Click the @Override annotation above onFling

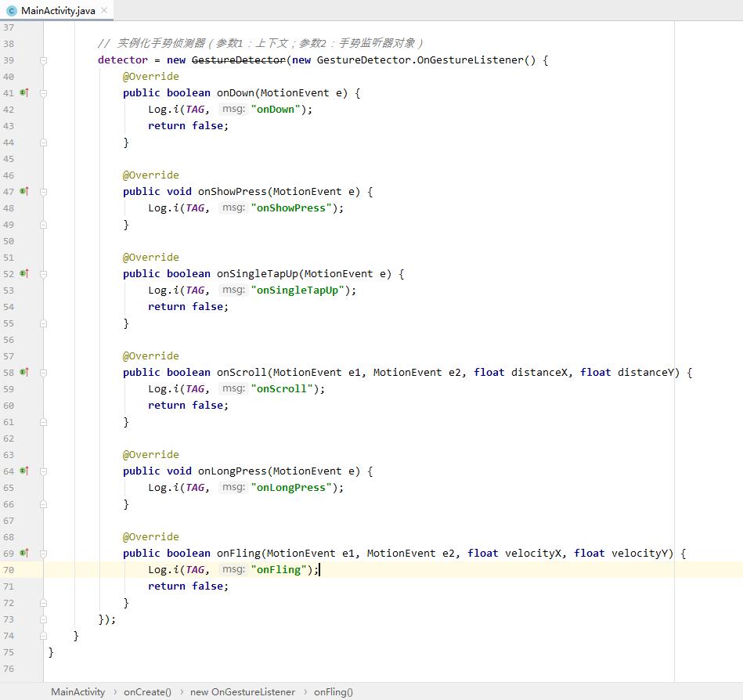coord(150,537)
